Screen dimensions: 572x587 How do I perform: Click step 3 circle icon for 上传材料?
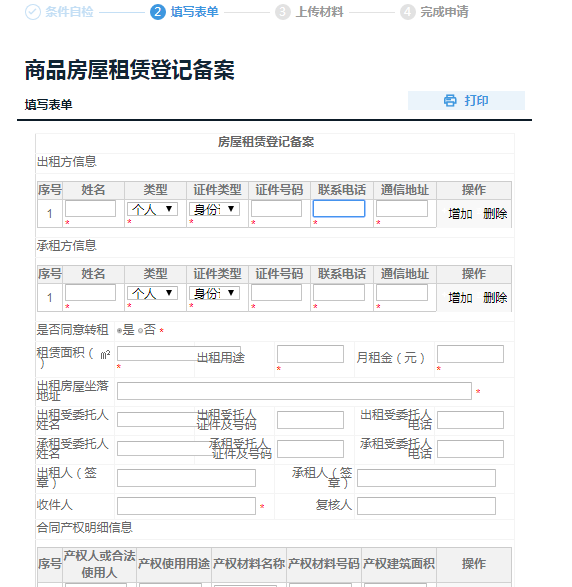pyautogui.click(x=283, y=12)
